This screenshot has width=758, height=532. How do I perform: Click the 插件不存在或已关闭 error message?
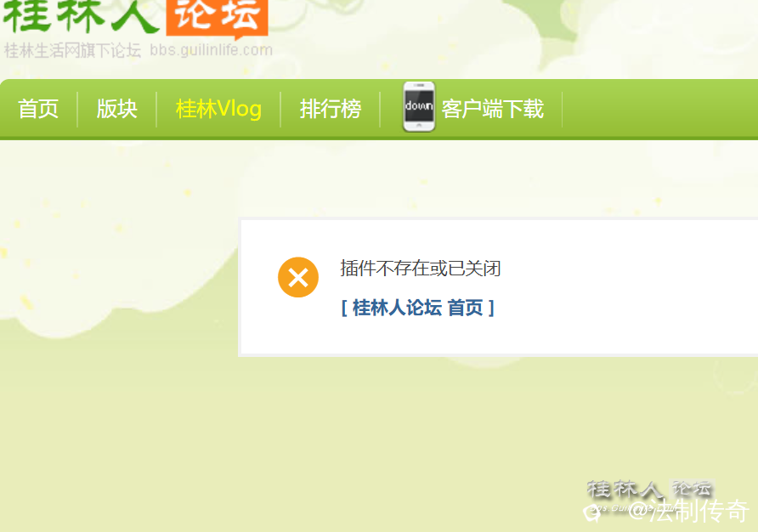coord(420,269)
